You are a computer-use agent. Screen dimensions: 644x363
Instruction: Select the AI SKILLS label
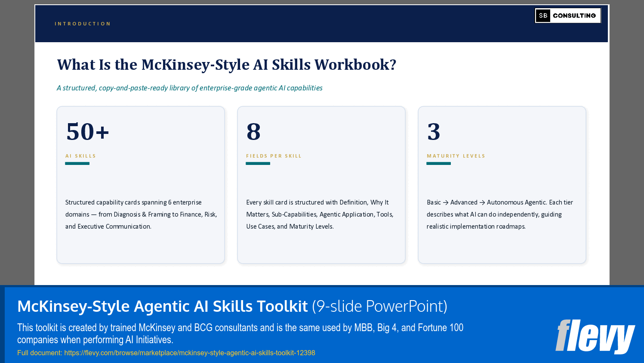pos(80,156)
